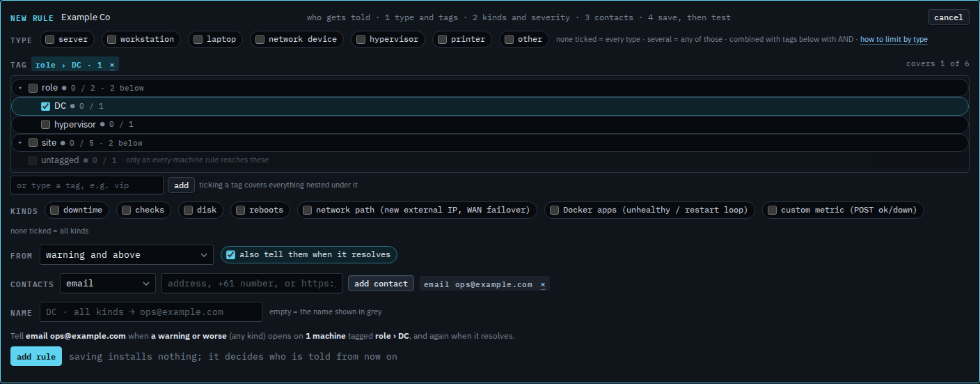The image size is (980, 384).
Task: Click the untagged row label
Action: point(60,160)
